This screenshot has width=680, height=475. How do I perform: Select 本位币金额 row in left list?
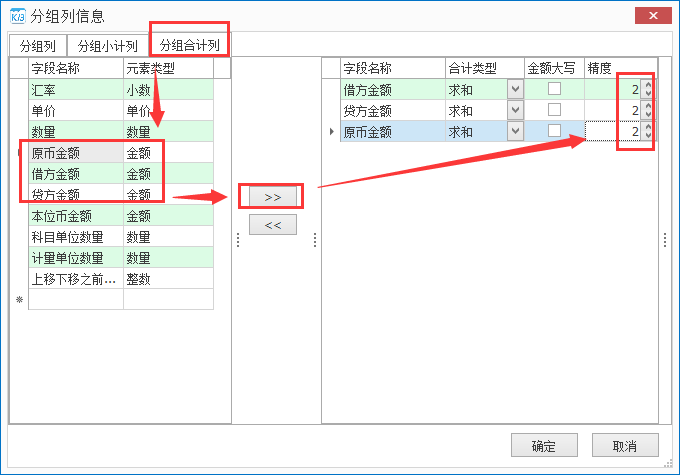[x=75, y=215]
